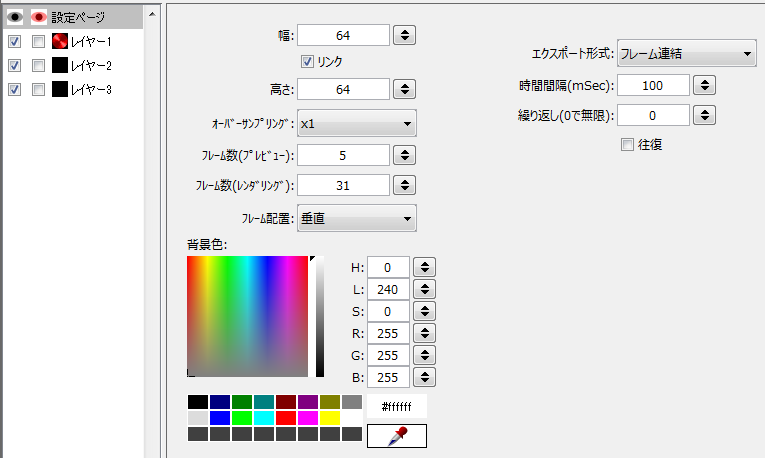765x458 pixels.
Task: Click the S value field
Action: (x=388, y=311)
